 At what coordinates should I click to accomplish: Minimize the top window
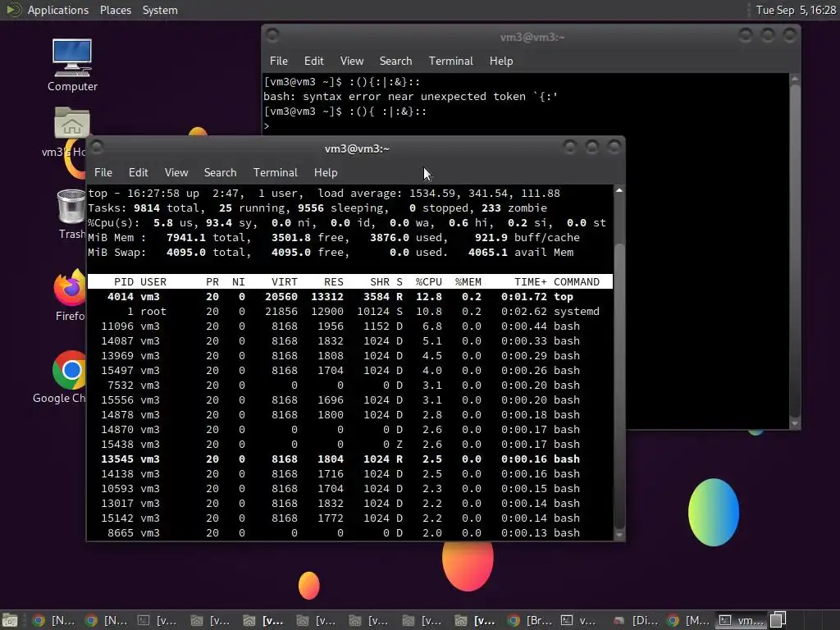569,147
